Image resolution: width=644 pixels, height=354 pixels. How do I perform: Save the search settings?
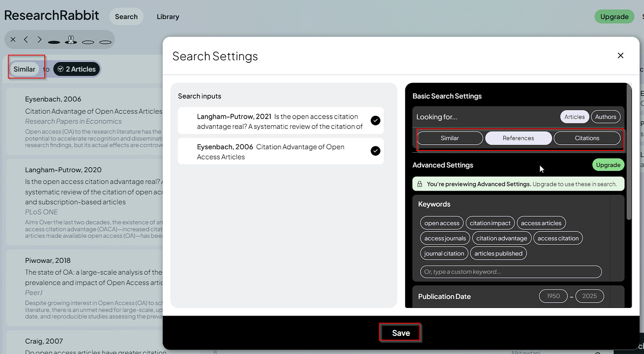point(401,333)
